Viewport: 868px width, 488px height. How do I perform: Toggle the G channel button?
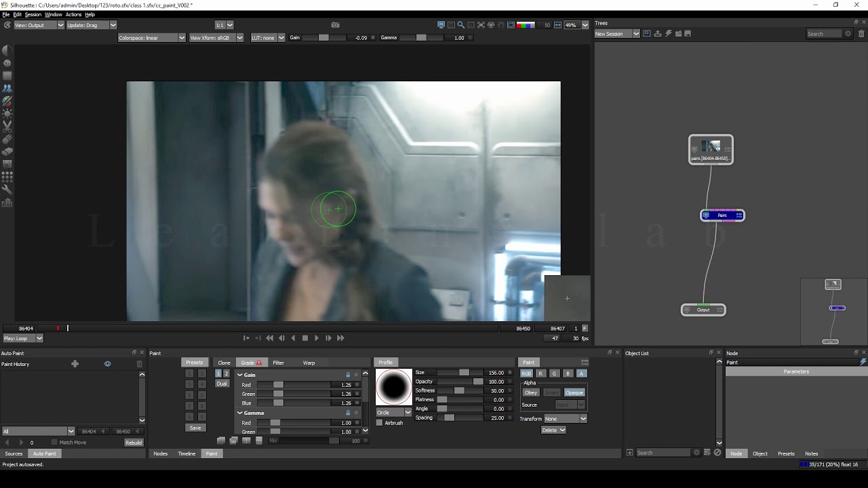554,373
